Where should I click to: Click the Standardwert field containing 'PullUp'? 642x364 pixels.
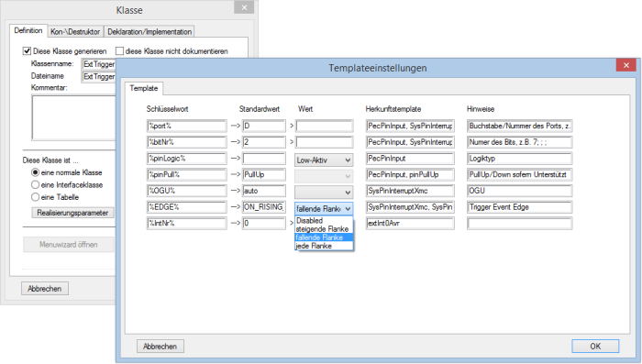[264, 174]
